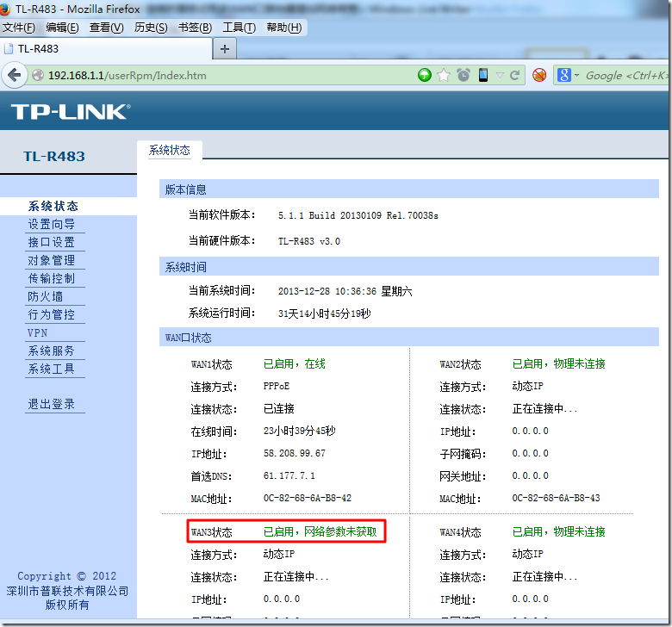Viewport: 672px width, 627px height.
Task: Click the browser back arrow button
Action: pos(15,76)
